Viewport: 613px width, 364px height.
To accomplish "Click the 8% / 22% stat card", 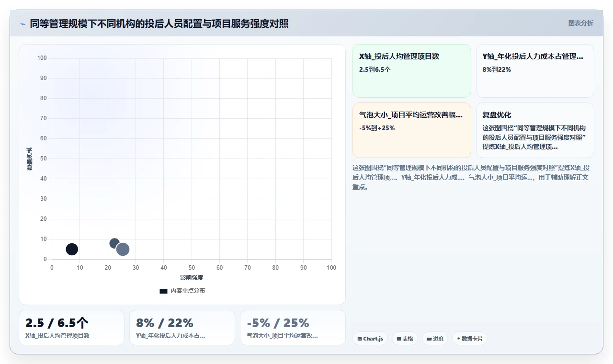I will (182, 328).
